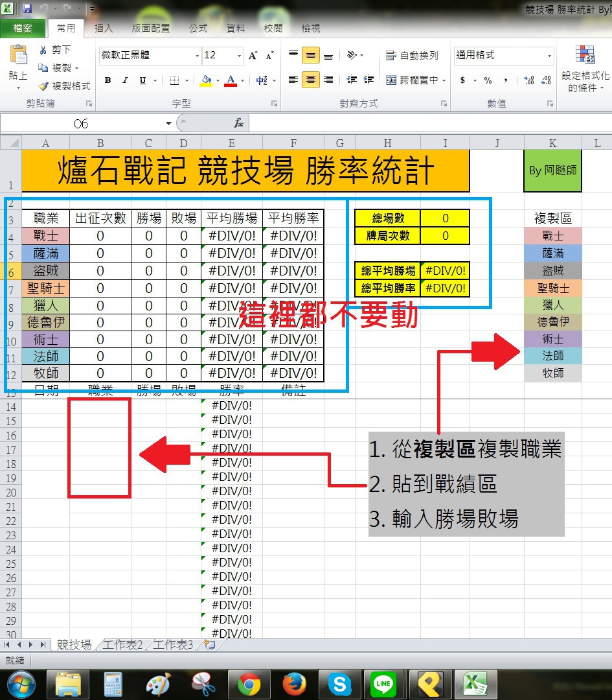Screen dimensions: 612x700
Task: Click Merge and Center (跨欄置中)
Action: pos(412,80)
